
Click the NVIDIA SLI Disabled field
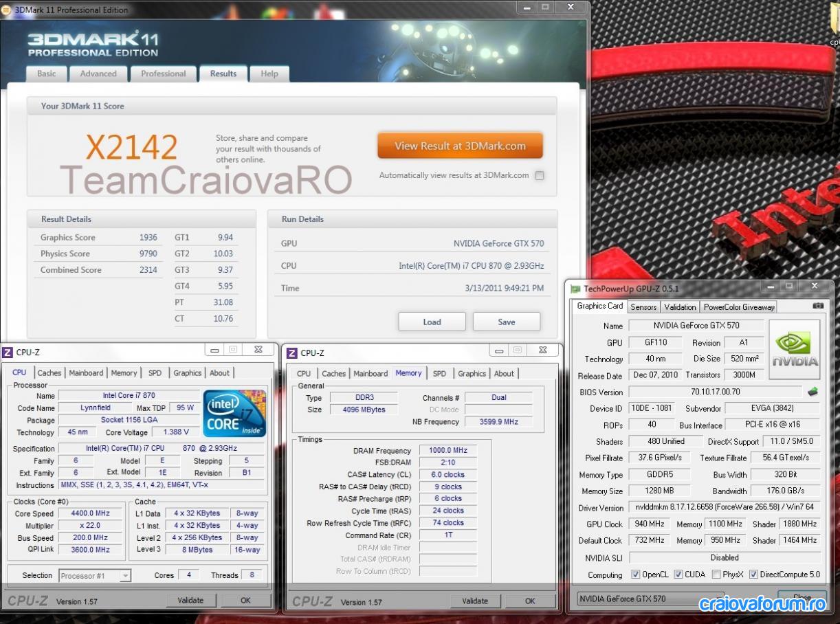pyautogui.click(x=725, y=557)
